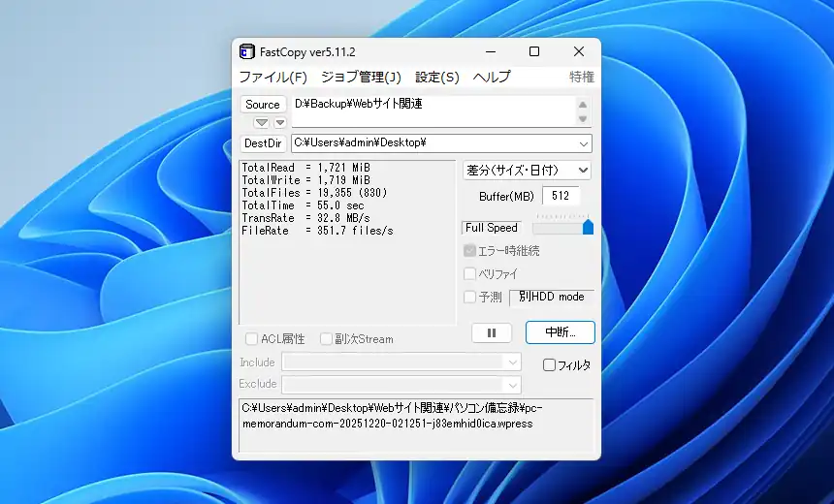Maximize the FastCopy window

click(x=534, y=51)
